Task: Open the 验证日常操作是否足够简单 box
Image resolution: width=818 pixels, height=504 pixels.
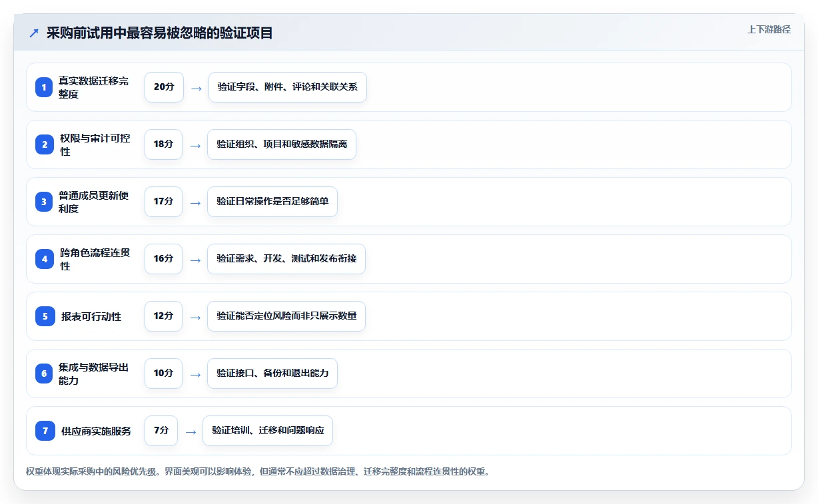Action: click(272, 202)
